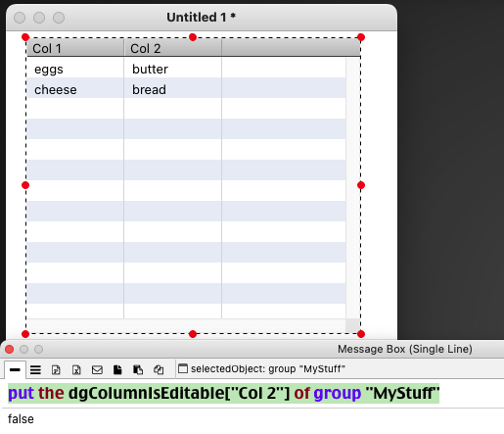Screen dimensions: 504x434
Task: Click the top-right red selection handle
Action: click(x=361, y=37)
